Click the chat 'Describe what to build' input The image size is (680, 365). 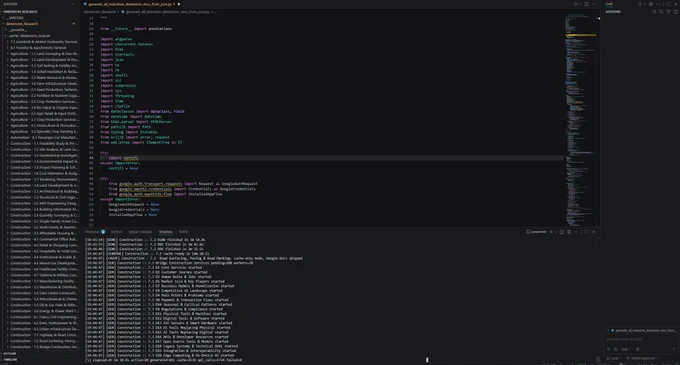(641, 339)
